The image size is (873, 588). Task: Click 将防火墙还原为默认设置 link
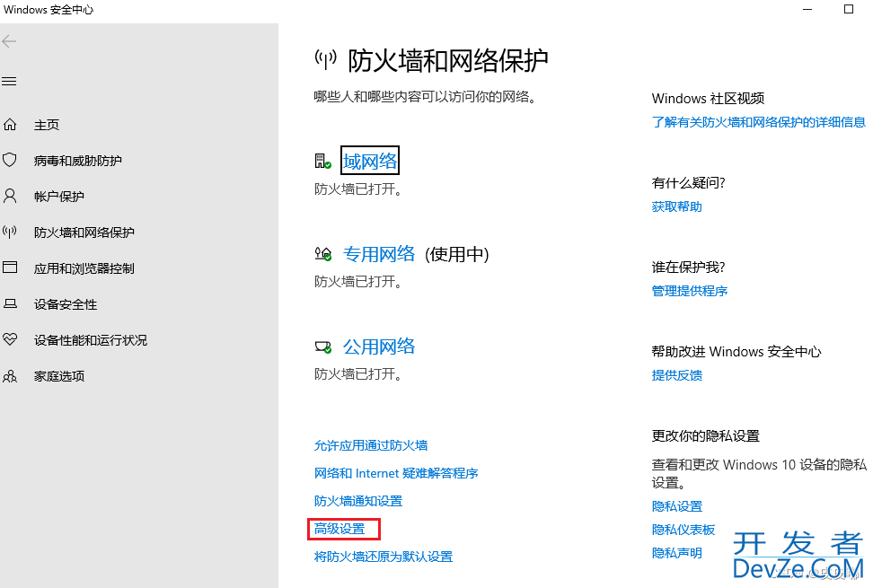(383, 557)
